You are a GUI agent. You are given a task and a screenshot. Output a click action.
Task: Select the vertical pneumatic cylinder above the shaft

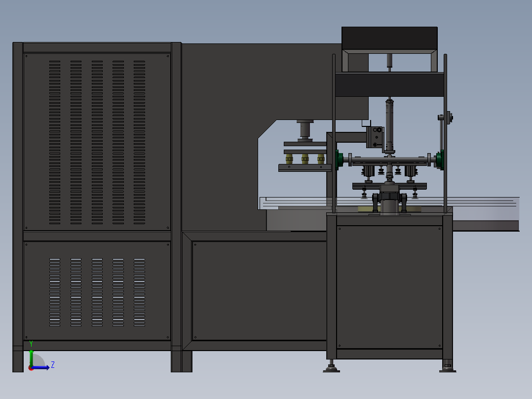tap(389, 126)
